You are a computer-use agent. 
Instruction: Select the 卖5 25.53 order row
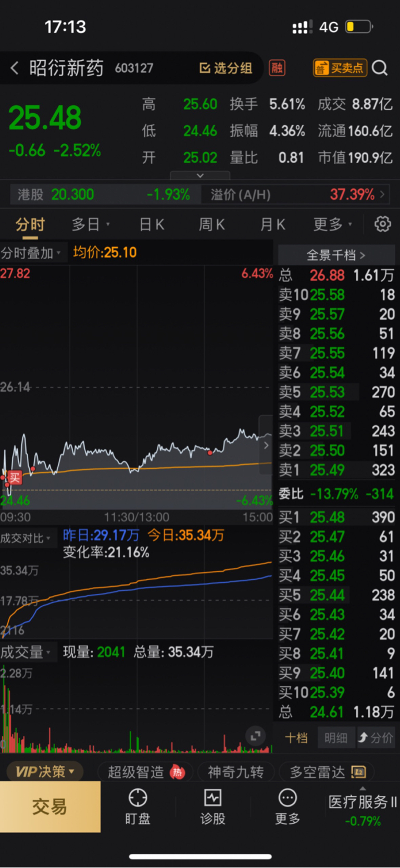click(x=336, y=392)
